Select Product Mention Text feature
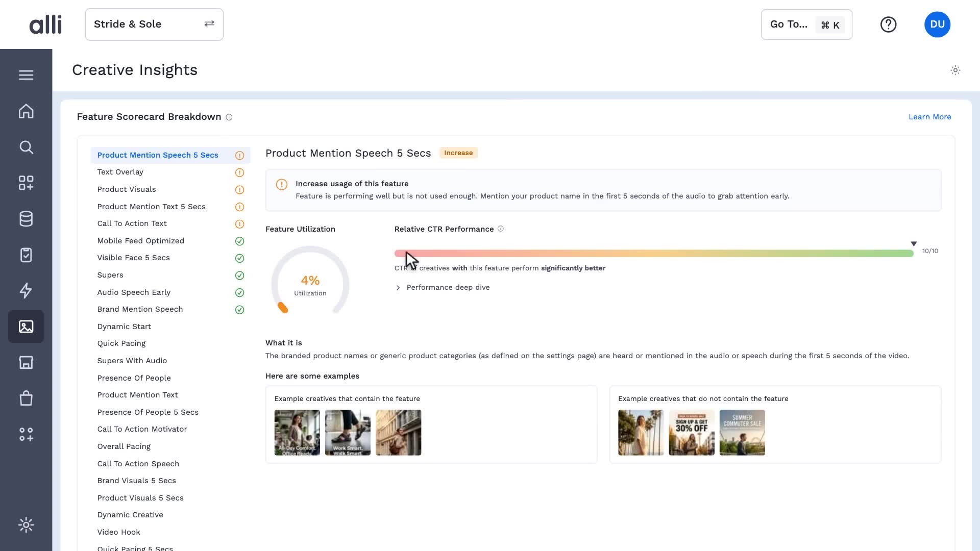Viewport: 980px width, 551px height. click(x=138, y=395)
